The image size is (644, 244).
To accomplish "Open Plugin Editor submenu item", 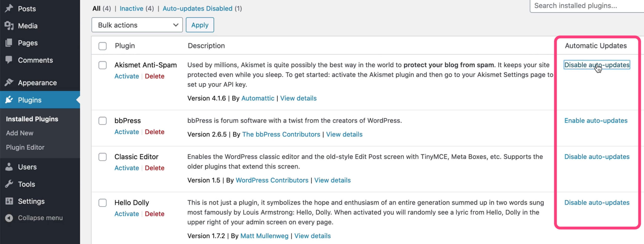I will coord(25,147).
